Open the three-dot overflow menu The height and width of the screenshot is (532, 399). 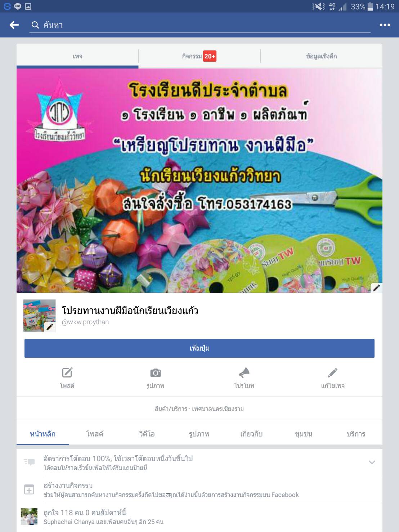pos(385,25)
